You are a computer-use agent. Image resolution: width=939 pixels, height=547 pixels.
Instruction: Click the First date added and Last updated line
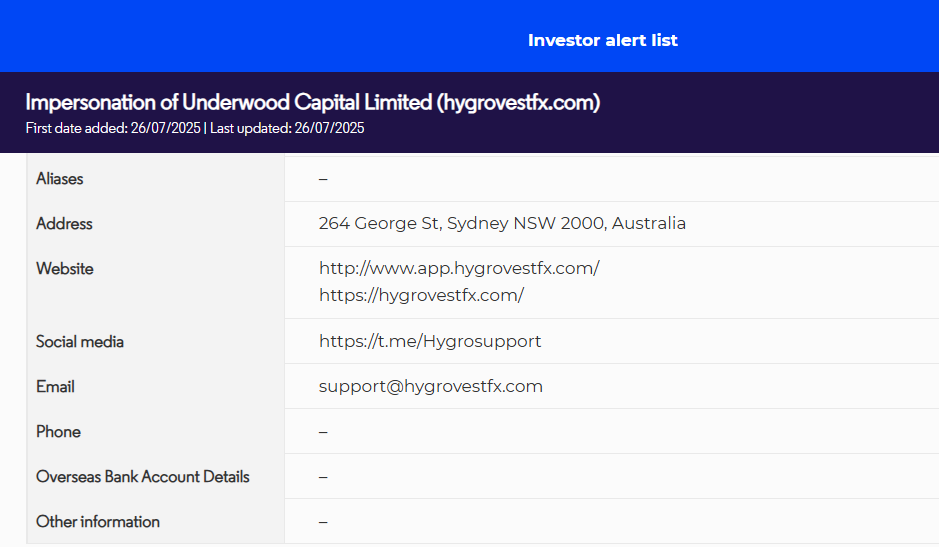tap(195, 128)
